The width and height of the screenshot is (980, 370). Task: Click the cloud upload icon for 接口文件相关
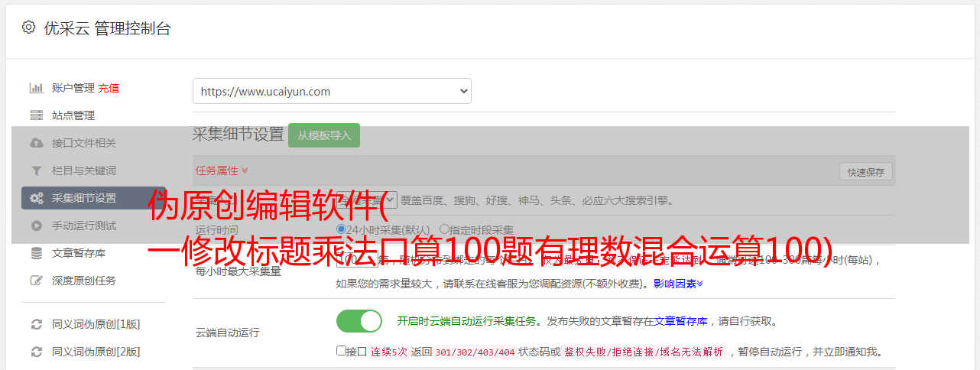[x=36, y=143]
